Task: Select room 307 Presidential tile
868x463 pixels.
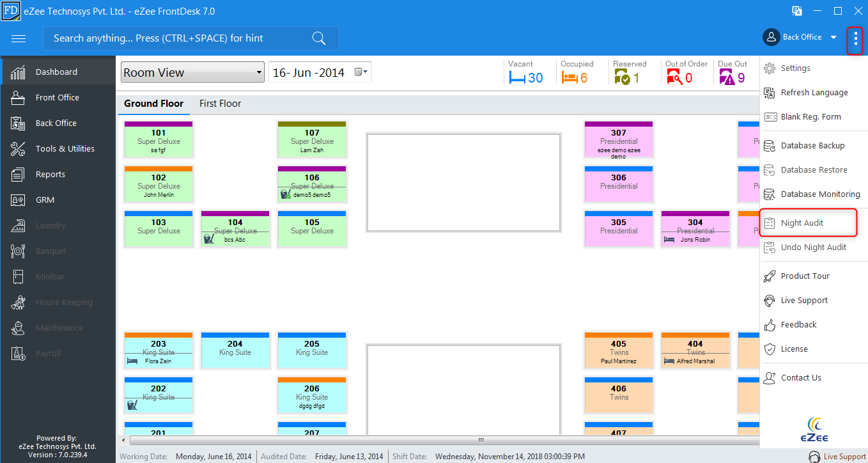Action: [x=619, y=139]
